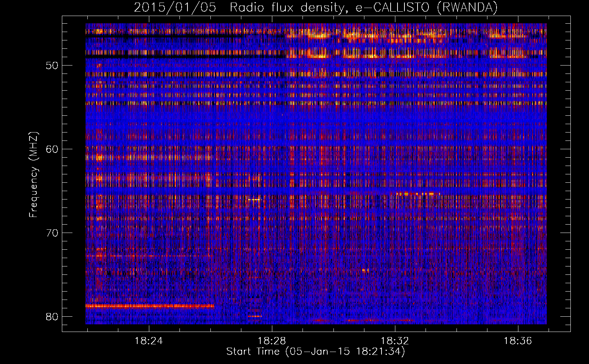
Task: Click the plot title 'Radio flux density, e-CALLISTO (RWANDA)'
Action: tap(364, 7)
